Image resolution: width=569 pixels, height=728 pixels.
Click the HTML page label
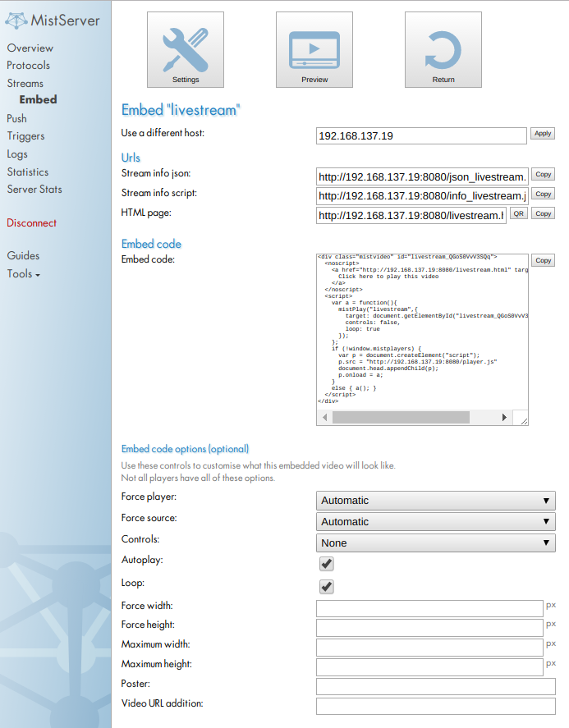pos(146,213)
